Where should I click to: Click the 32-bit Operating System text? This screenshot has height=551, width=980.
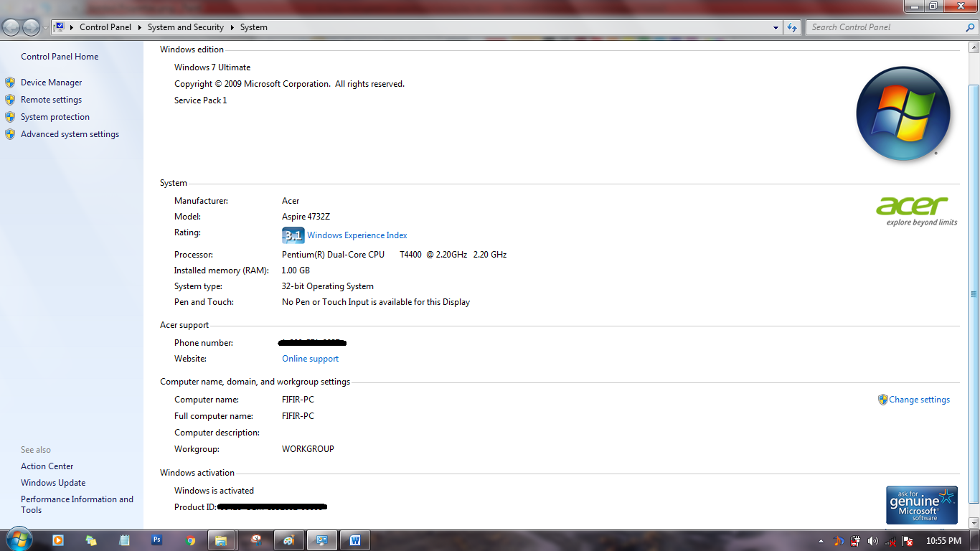point(328,286)
